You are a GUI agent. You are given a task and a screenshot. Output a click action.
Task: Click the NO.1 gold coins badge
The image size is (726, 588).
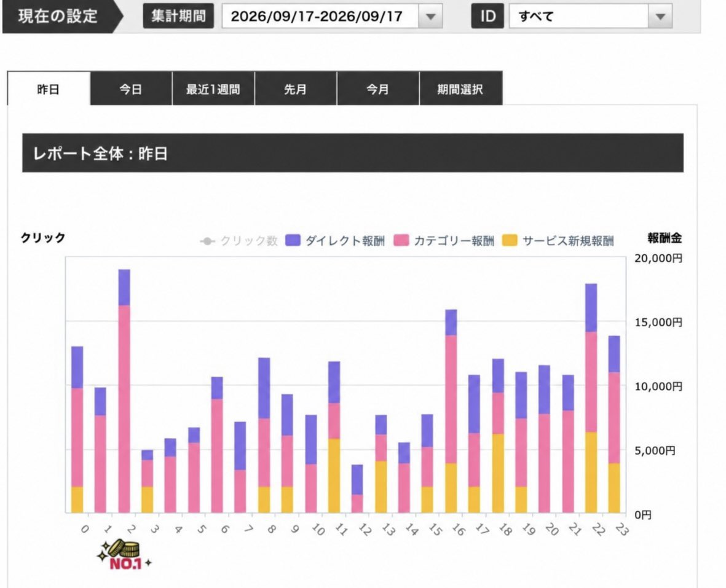[x=123, y=554]
